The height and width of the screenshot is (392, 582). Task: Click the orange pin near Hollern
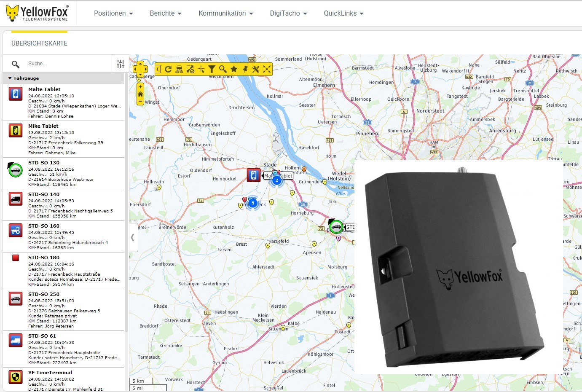pos(304,169)
